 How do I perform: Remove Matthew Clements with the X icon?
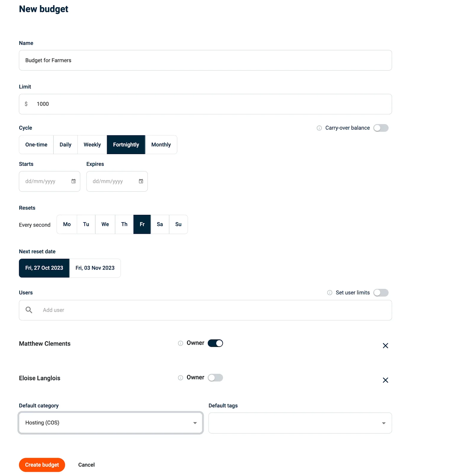click(x=385, y=346)
